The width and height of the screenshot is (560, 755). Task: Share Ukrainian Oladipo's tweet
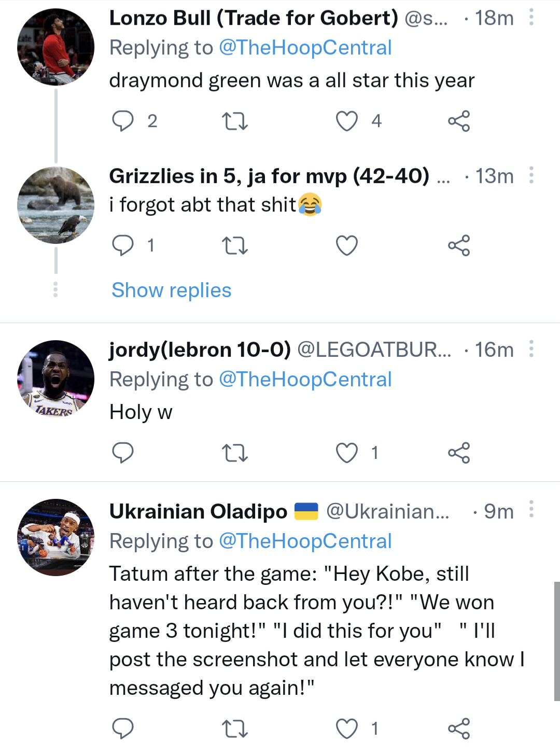coord(458,729)
